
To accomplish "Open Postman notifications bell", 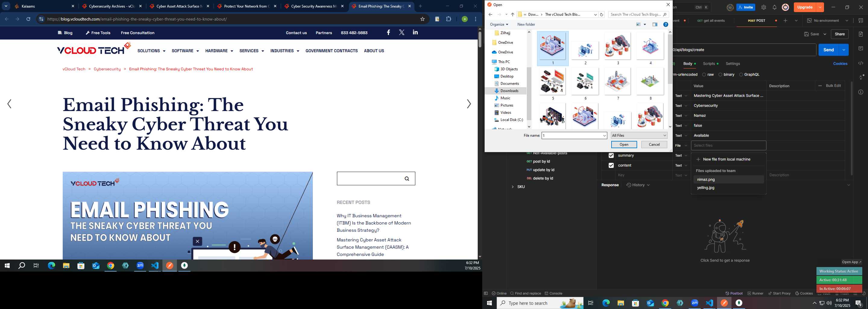I will [x=774, y=8].
